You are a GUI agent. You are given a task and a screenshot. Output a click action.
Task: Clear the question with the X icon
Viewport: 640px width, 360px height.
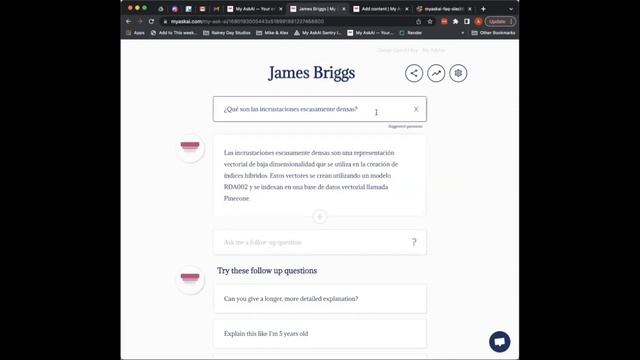pos(416,109)
